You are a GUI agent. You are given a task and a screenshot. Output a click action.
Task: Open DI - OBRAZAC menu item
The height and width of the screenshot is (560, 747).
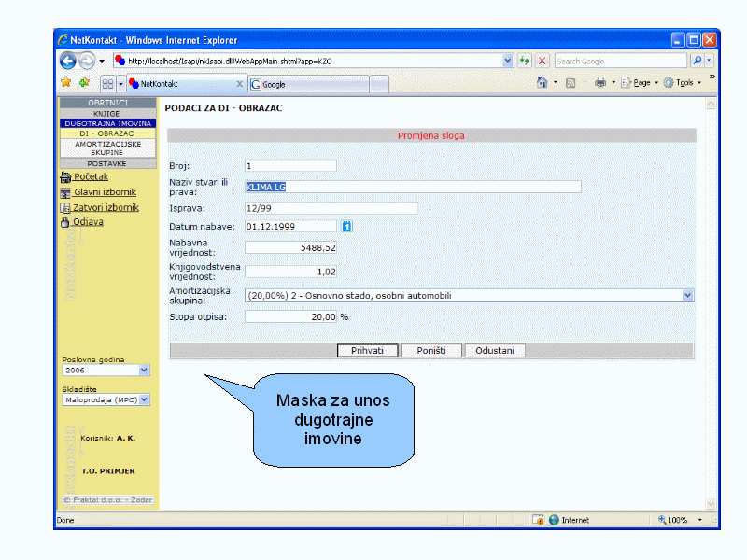point(107,133)
